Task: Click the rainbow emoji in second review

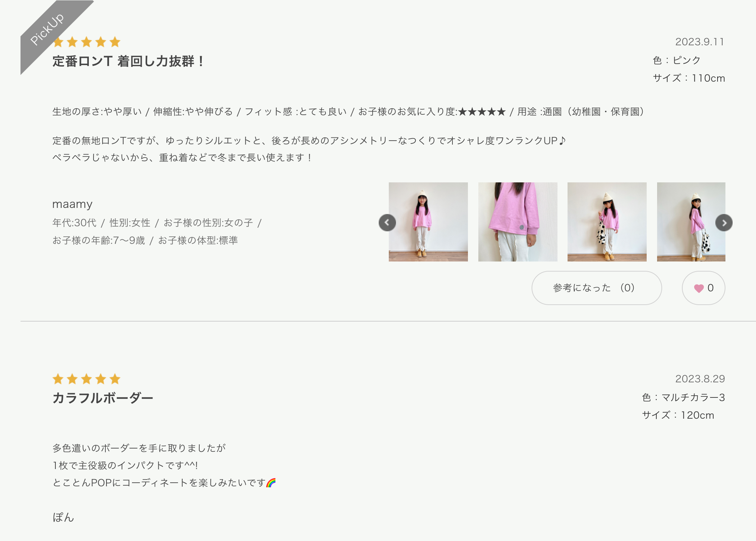Action: point(271,483)
